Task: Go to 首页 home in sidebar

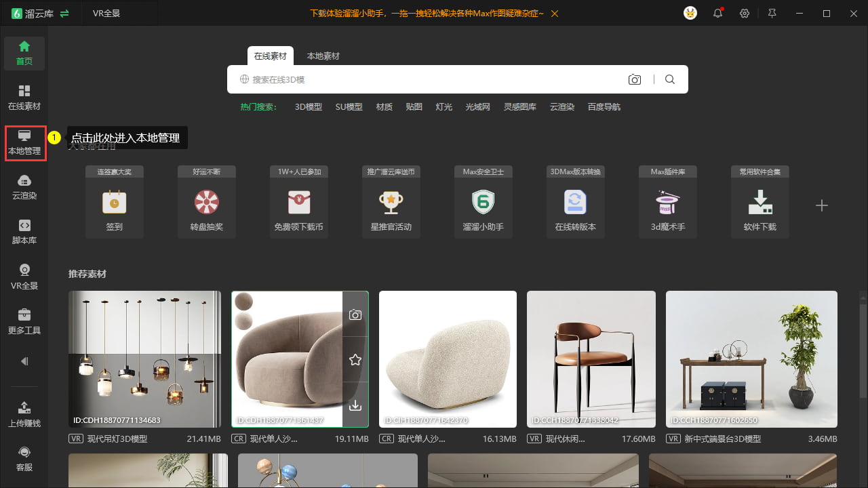Action: 24,53
